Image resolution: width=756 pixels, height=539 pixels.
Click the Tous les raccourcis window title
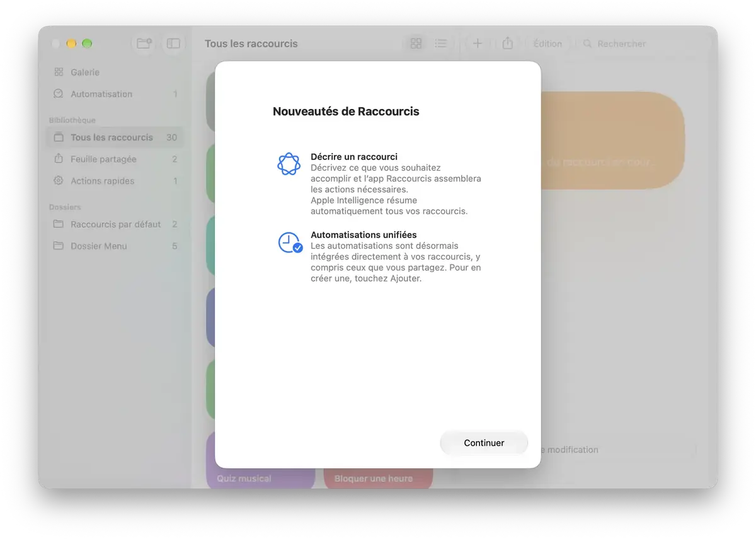coord(251,43)
